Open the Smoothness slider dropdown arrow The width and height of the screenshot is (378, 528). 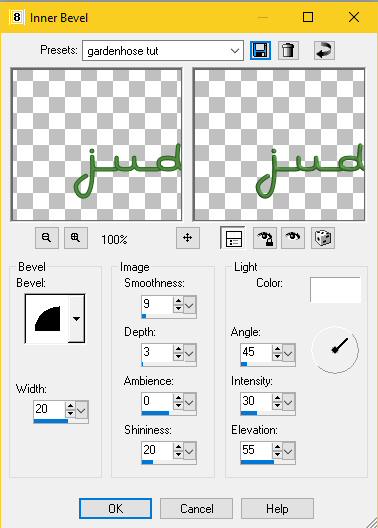coord(190,305)
